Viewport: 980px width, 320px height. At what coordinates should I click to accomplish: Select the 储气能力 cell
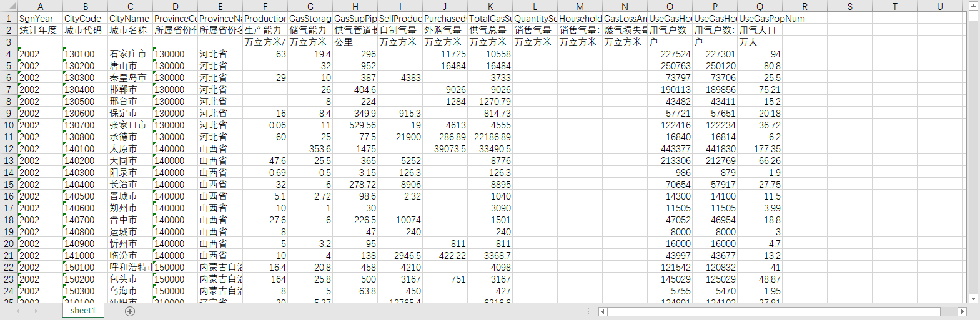tap(310, 31)
